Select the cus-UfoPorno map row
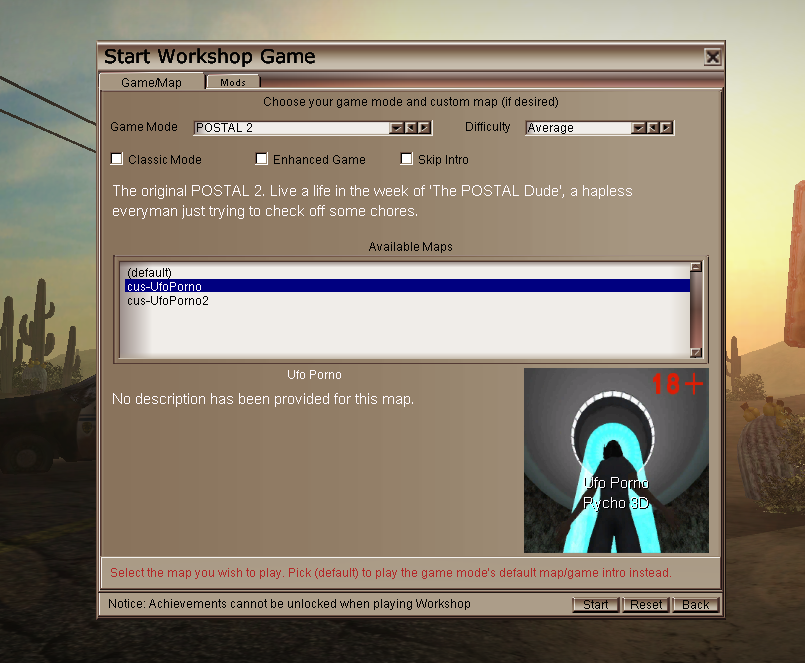Viewport: 805px width, 663px height. pos(408,286)
